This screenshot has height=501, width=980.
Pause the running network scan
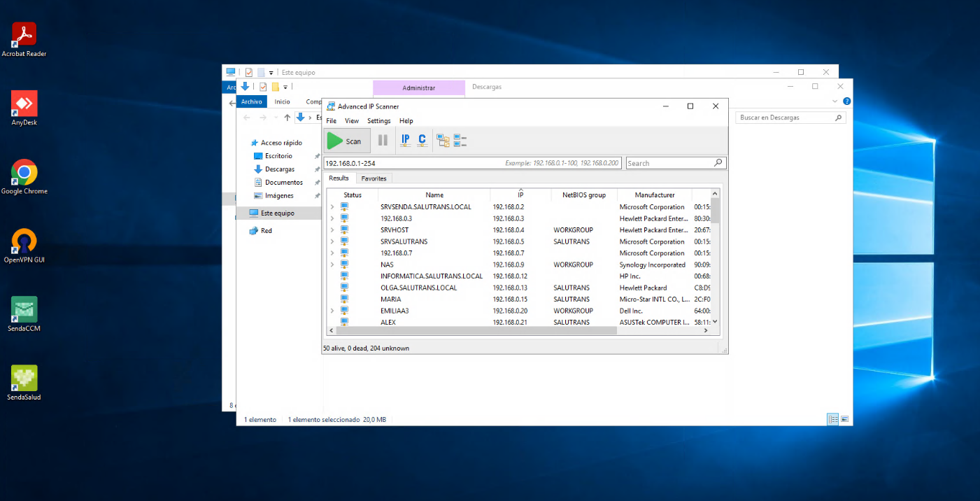coord(383,141)
